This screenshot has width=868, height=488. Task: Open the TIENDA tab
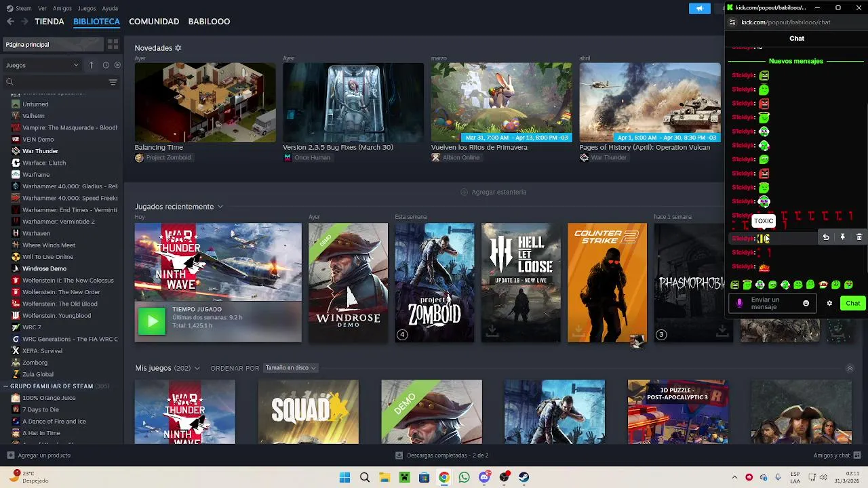50,22
